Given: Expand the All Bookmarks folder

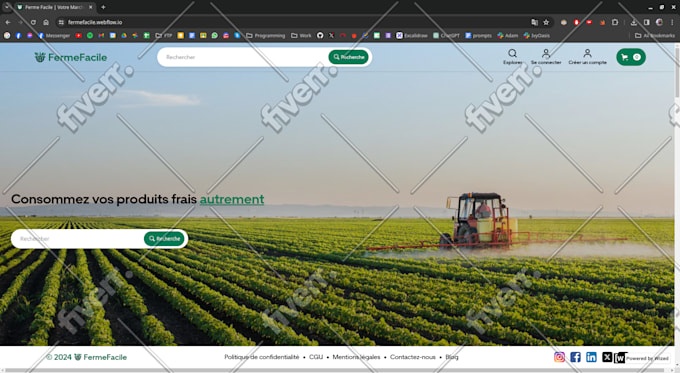Looking at the screenshot, I should [x=655, y=36].
